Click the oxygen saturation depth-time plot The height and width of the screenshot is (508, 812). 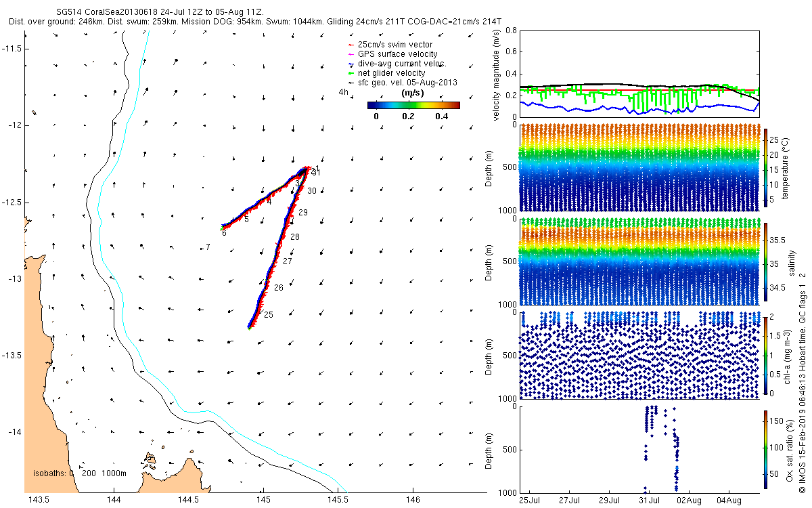coord(639,449)
